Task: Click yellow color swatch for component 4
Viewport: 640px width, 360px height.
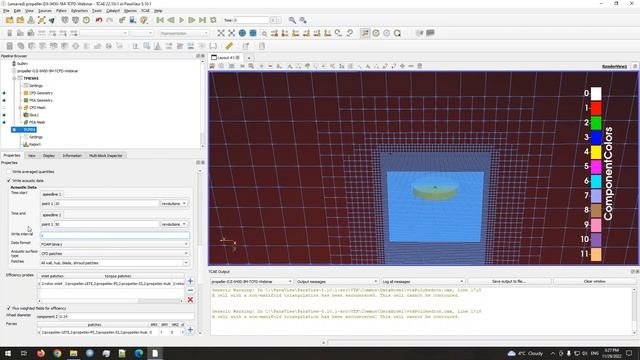Action: click(x=596, y=152)
